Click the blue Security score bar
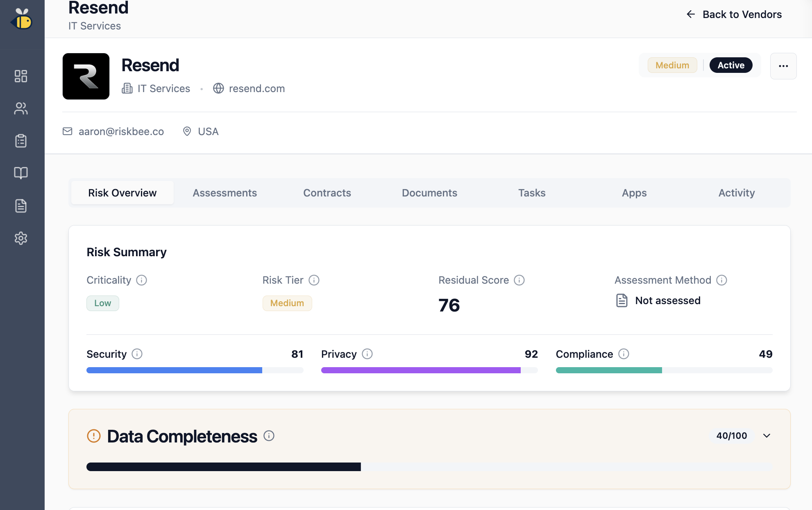Viewport: 812px width, 510px height. [x=195, y=370]
